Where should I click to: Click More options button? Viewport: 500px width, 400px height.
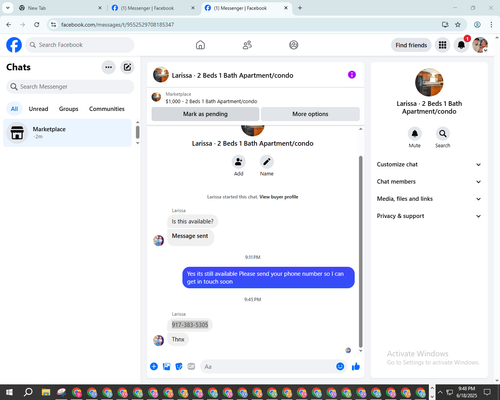point(310,114)
